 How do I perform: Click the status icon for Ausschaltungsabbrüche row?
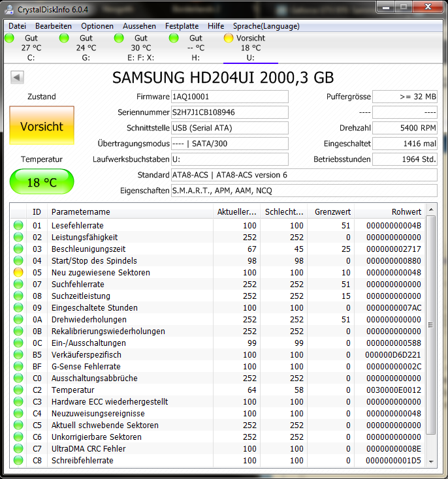18,379
